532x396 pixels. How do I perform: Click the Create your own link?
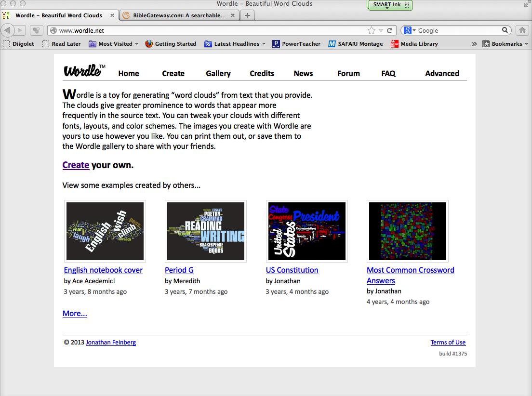[x=76, y=165]
